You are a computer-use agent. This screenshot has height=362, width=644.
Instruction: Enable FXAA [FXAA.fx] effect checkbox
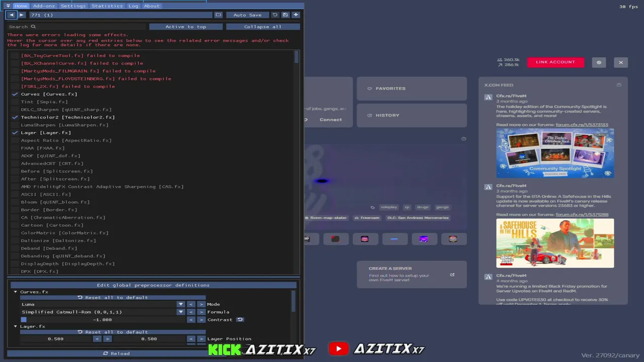pyautogui.click(x=15, y=148)
